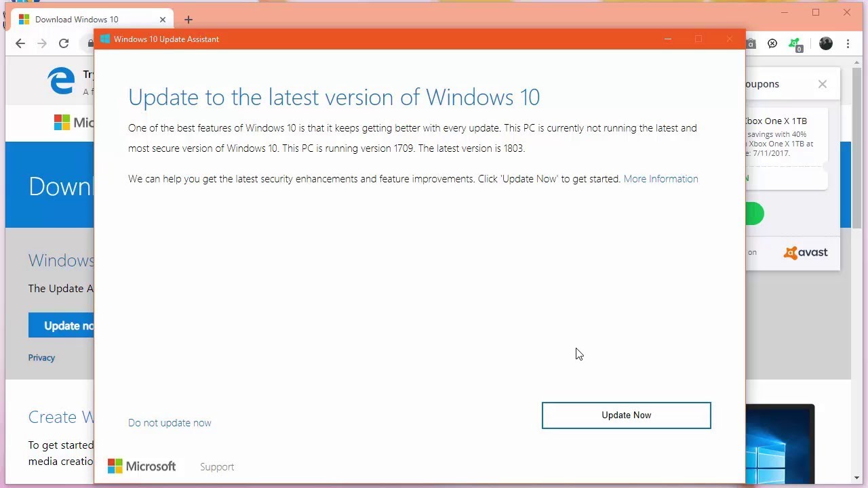Reload the Download Windows 10 page
The image size is (868, 488).
click(x=64, y=43)
